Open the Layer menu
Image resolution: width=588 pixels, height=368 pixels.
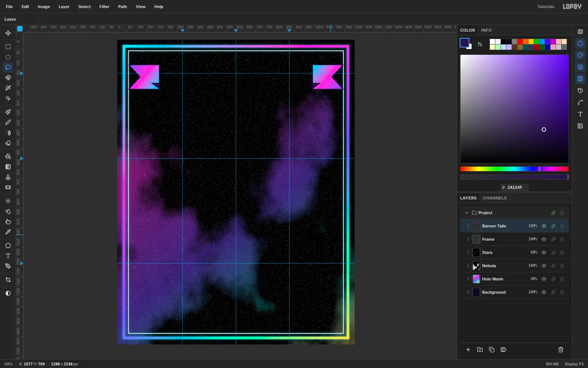click(64, 7)
